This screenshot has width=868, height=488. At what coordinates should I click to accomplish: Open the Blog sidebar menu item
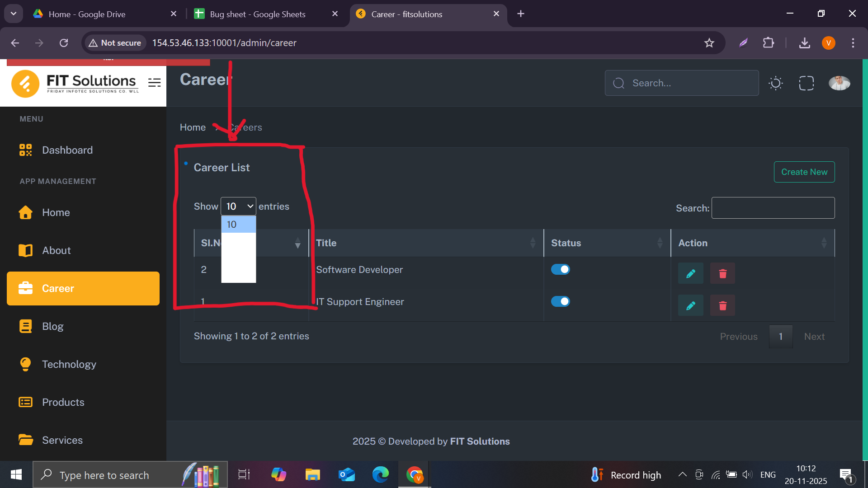click(52, 326)
